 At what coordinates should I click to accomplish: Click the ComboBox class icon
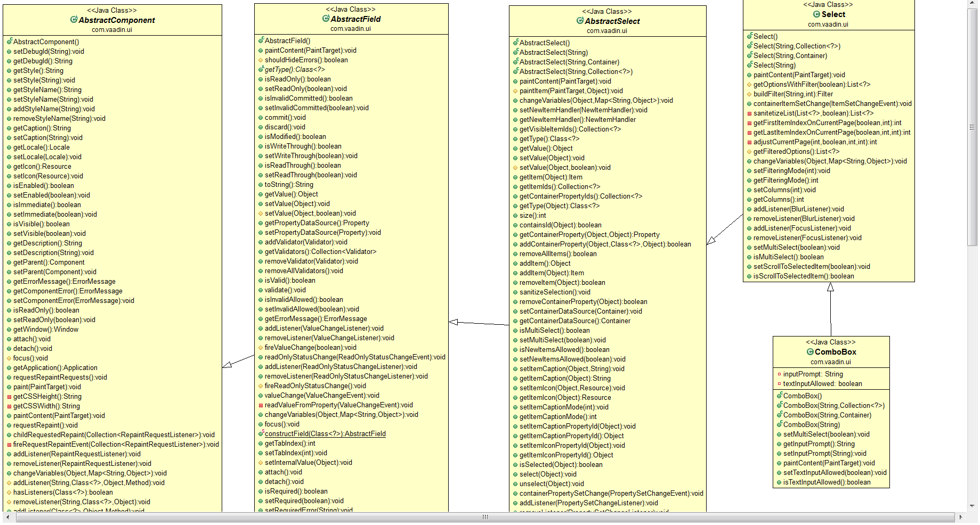tap(809, 352)
